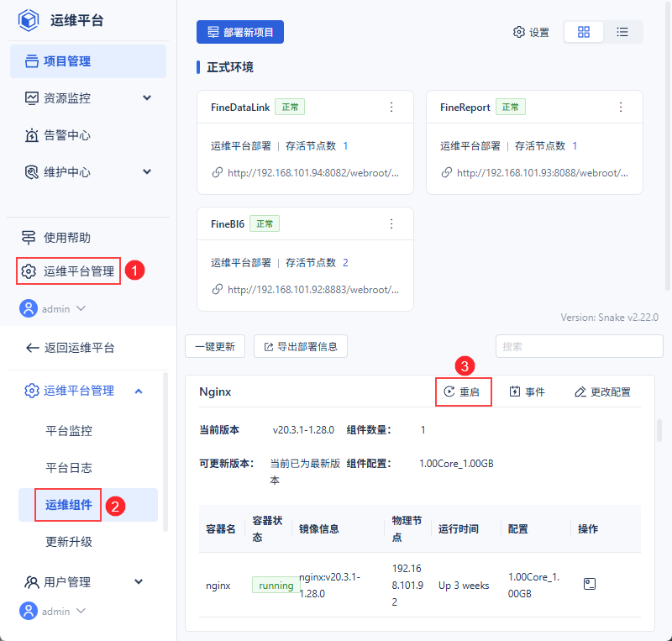Viewport: 672px width, 641px height.
Task: Focus the 搜索 input field
Action: (580, 346)
